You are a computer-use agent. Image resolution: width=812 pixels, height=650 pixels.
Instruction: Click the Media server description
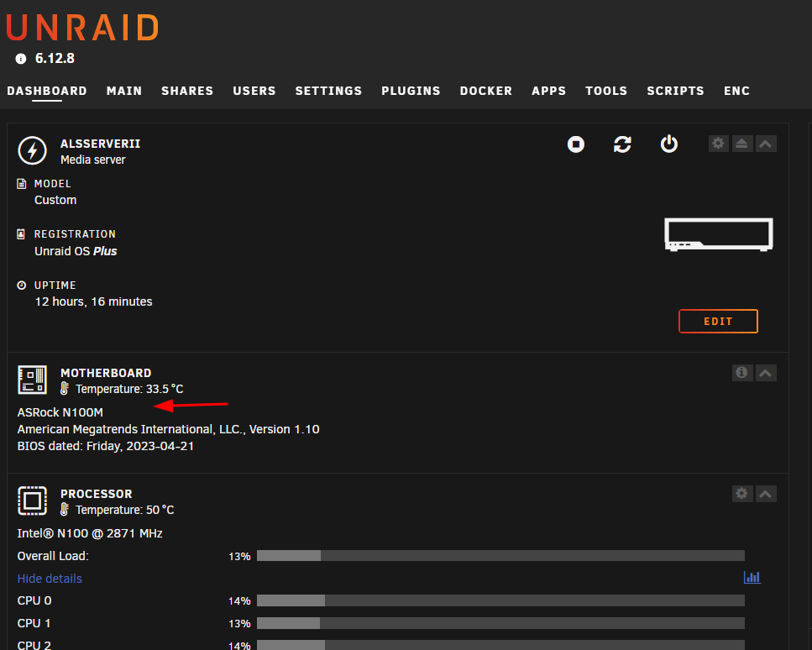point(93,160)
